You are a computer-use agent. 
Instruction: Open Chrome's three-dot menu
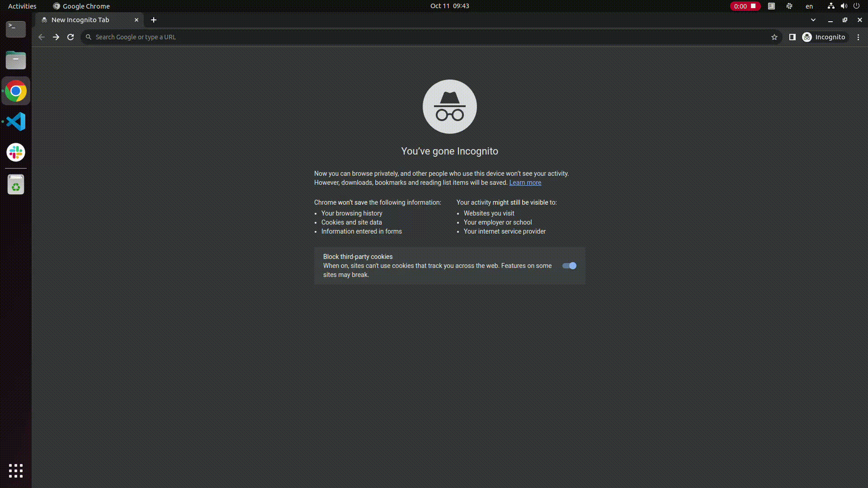point(859,37)
